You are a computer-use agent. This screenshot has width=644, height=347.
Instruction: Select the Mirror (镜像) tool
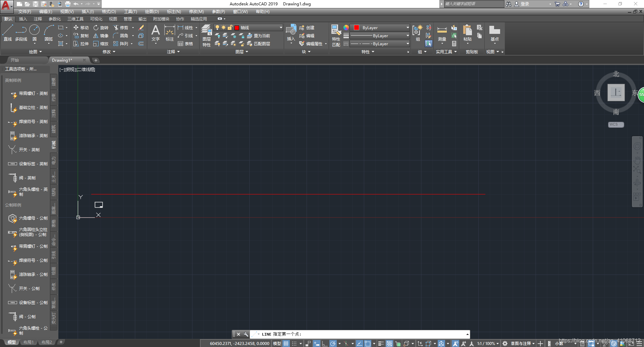coord(101,36)
